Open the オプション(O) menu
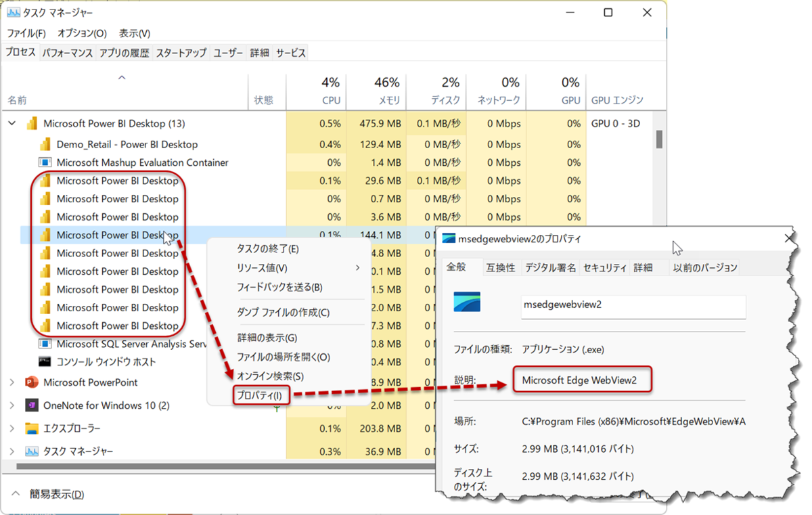Image resolution: width=812 pixels, height=515 pixels. (82, 33)
